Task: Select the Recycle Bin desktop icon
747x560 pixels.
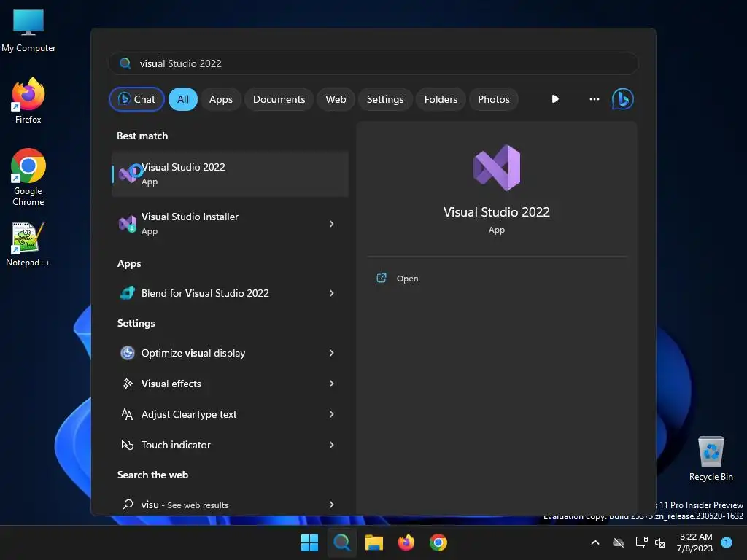Action: click(711, 458)
